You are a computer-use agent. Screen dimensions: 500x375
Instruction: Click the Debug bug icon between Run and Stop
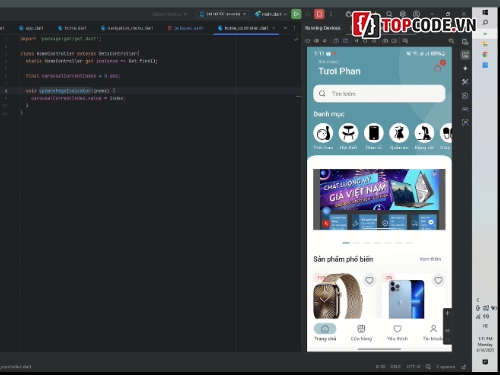coord(308,14)
